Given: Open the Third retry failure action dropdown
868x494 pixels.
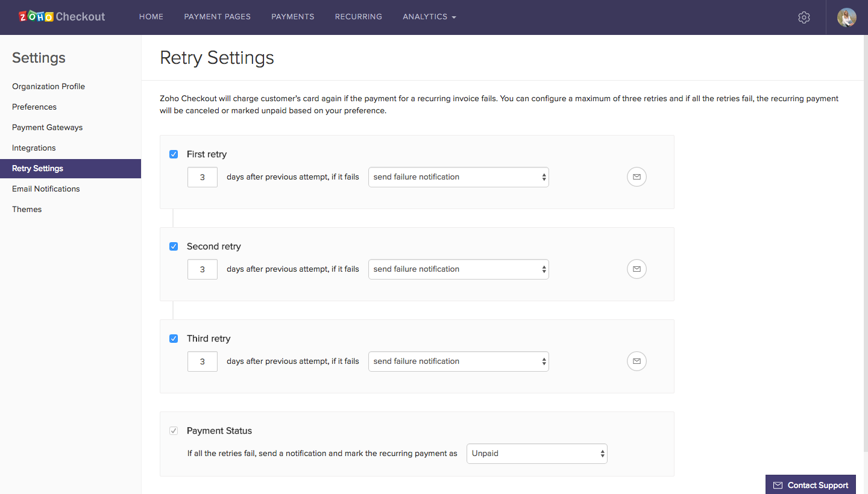Looking at the screenshot, I should 459,361.
